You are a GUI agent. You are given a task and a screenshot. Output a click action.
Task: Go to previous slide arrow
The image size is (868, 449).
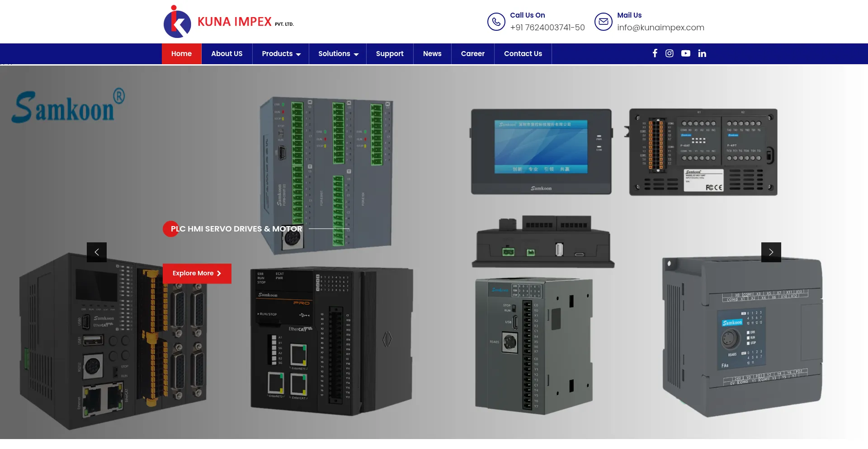[97, 252]
